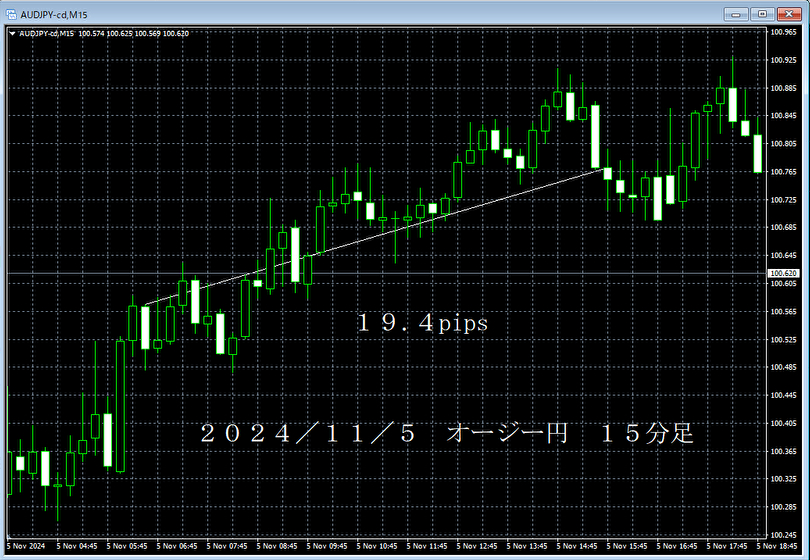This screenshot has height=560, width=810.
Task: Click the time axis label '5 Nov 11:45'
Action: 427,546
